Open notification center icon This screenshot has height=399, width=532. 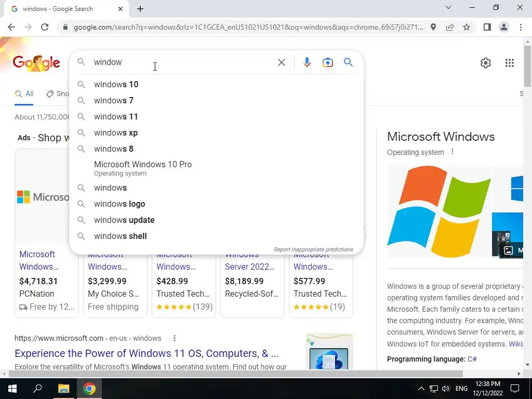point(515,389)
